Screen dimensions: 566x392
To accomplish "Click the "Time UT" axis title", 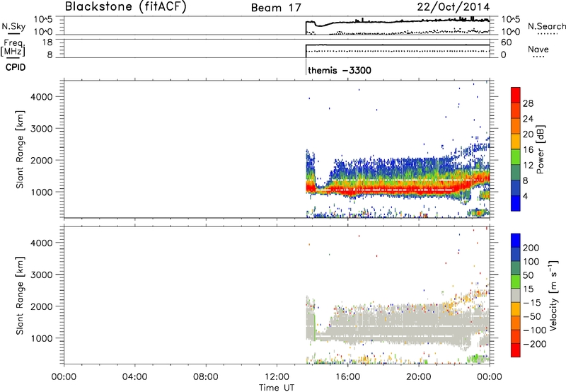I will 277,388.
